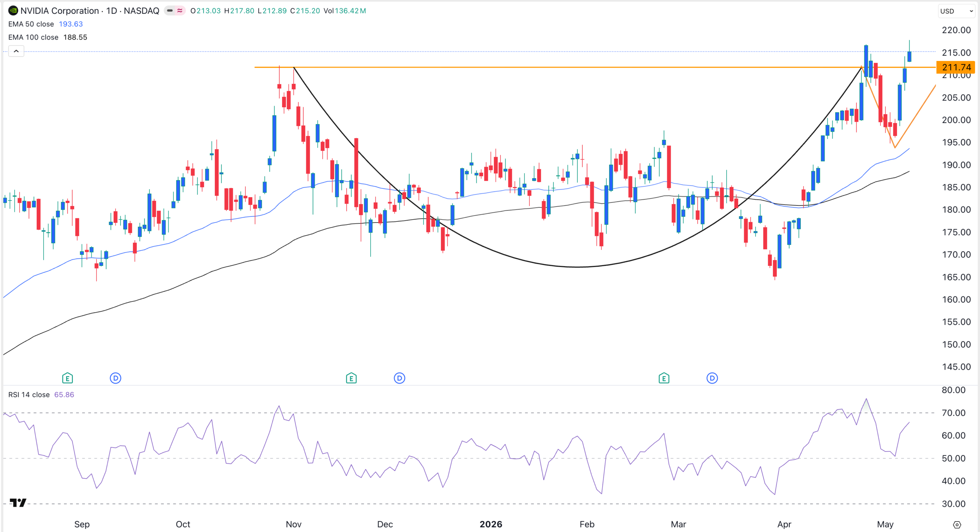Viewport: 980px width, 532px height.
Task: Click the open value O213.03
Action: [206, 11]
